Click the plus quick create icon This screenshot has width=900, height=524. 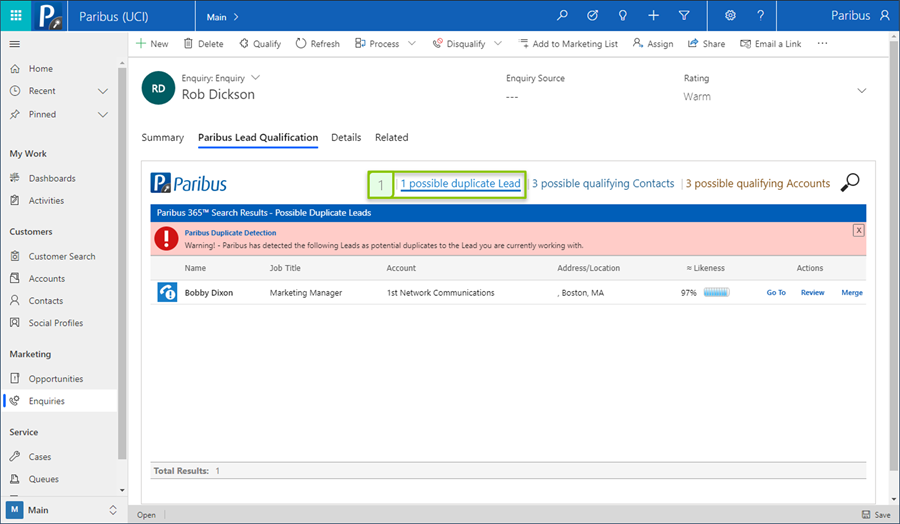(653, 15)
